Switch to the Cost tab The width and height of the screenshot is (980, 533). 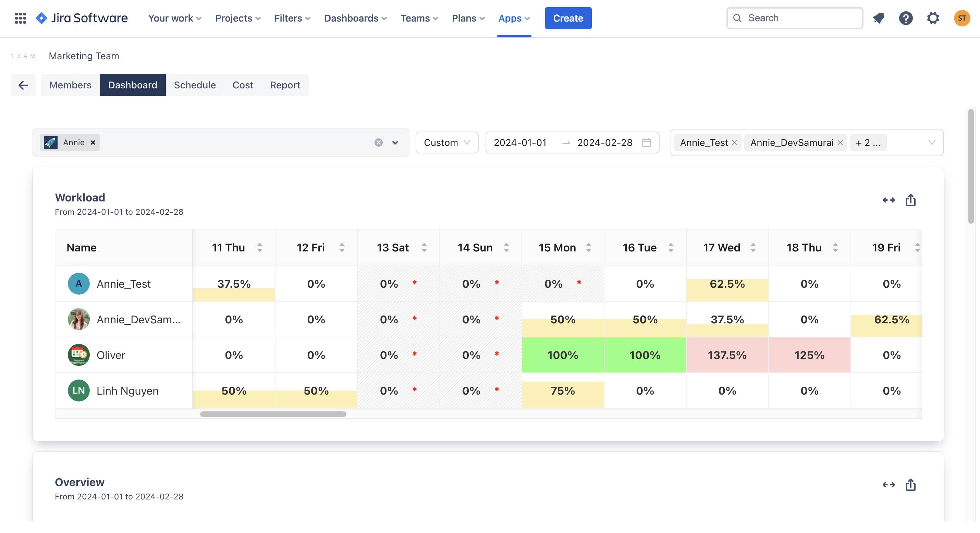tap(243, 85)
